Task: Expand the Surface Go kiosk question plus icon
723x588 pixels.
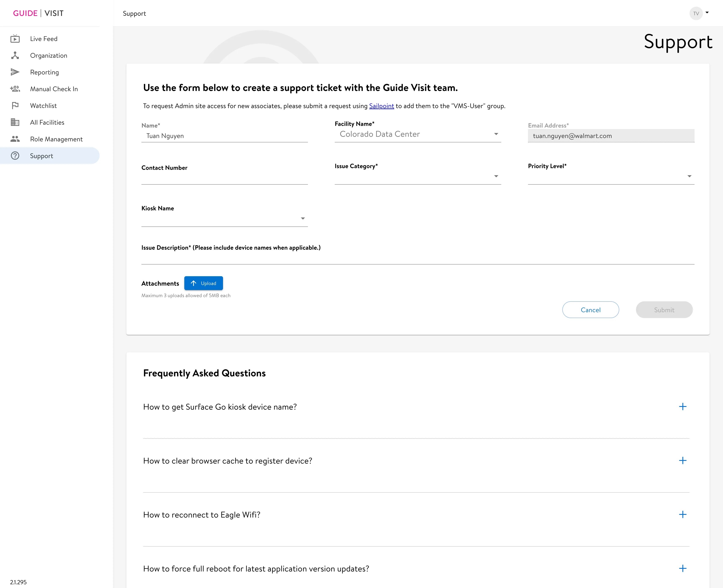Action: pyautogui.click(x=683, y=406)
